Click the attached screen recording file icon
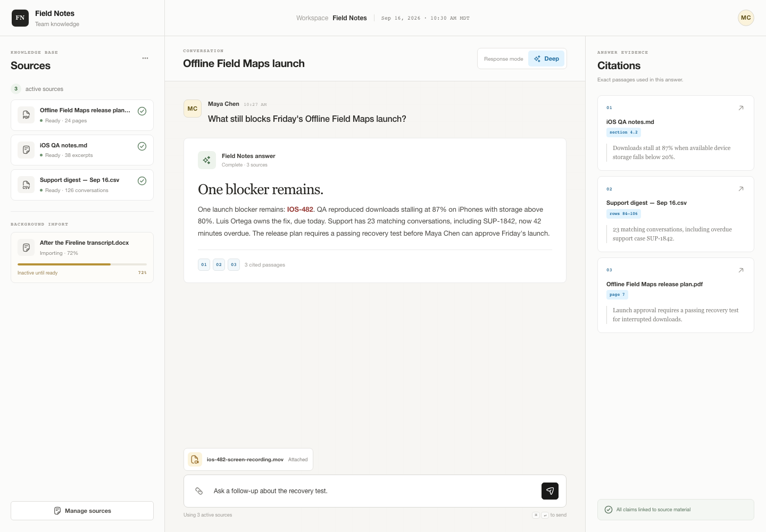 195,459
